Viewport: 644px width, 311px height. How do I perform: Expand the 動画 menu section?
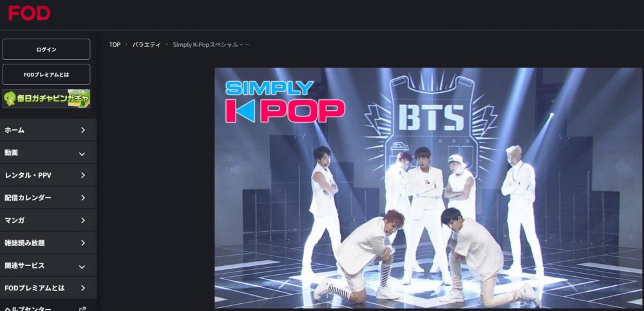pos(48,153)
